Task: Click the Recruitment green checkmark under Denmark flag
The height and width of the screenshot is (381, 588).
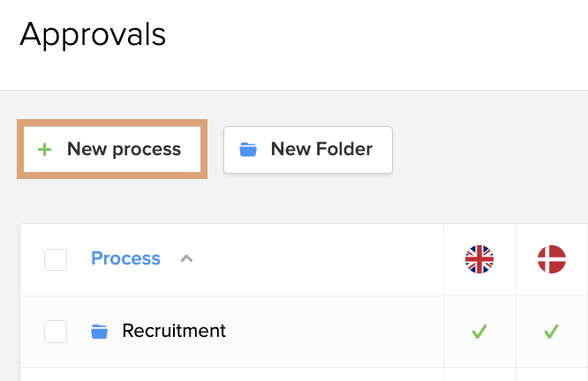Action: [x=551, y=332]
